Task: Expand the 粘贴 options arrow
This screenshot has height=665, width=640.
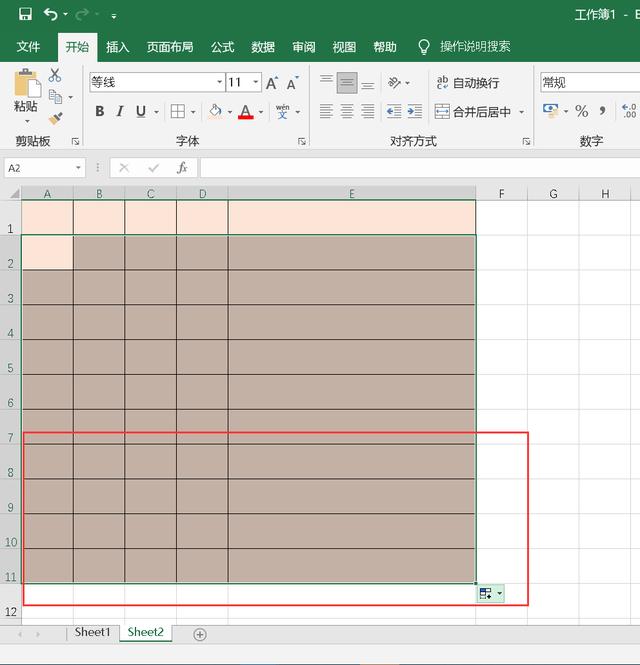Action: pos(27,121)
